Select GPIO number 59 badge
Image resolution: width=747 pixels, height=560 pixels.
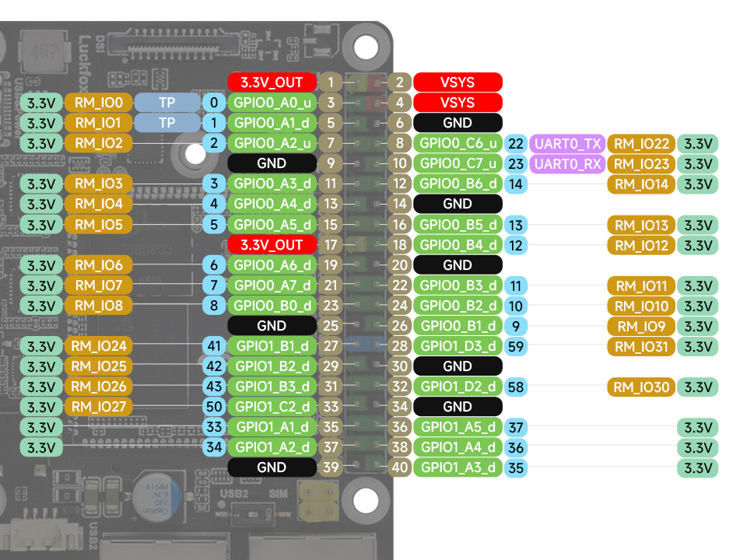click(x=515, y=346)
